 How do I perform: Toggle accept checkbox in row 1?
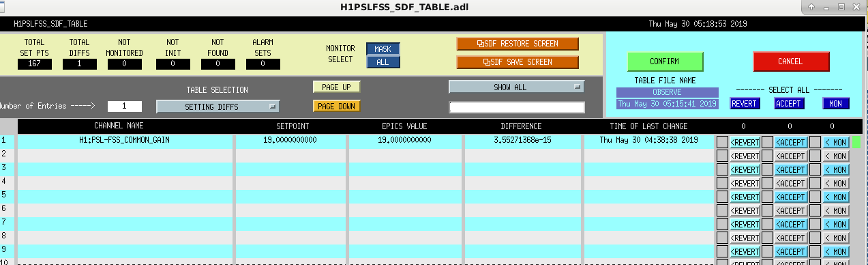click(767, 142)
